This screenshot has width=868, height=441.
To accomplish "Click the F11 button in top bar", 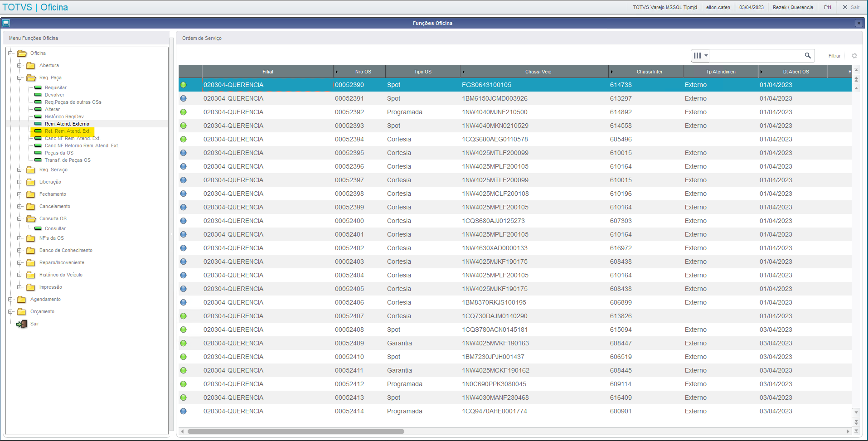I will (x=828, y=7).
